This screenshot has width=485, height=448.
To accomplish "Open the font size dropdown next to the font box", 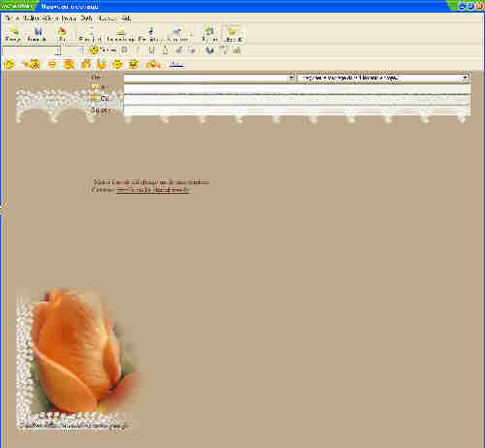I will coord(81,50).
